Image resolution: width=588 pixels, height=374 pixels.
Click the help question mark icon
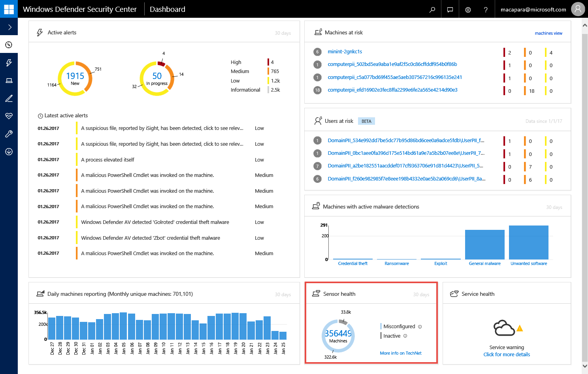click(486, 9)
